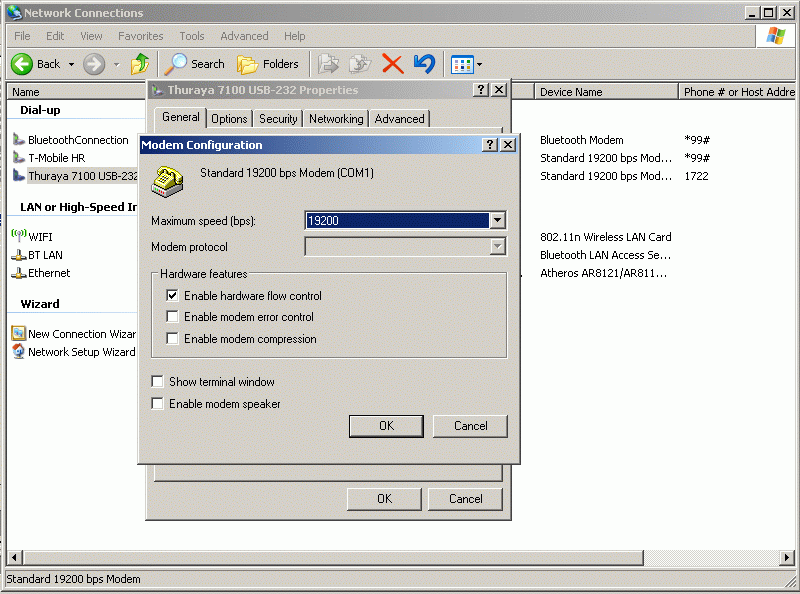Image resolution: width=800 pixels, height=594 pixels.
Task: Switch to the Networking tab
Action: [x=336, y=119]
